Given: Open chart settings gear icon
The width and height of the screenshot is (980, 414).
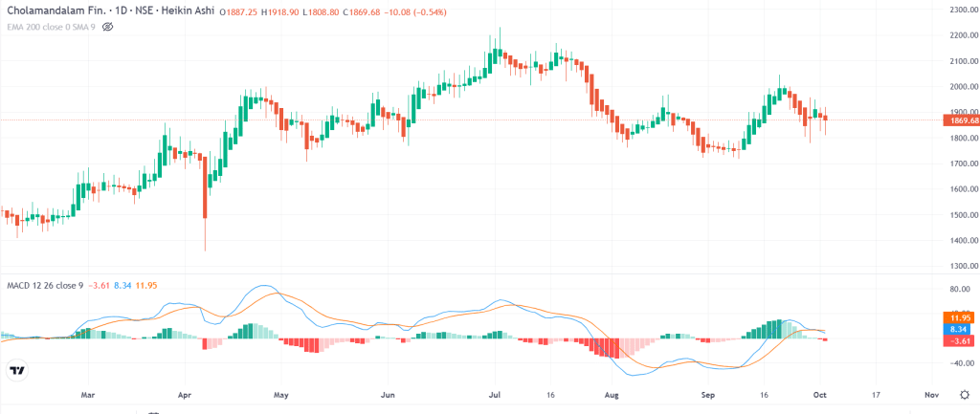Looking at the screenshot, I should pos(964,394).
